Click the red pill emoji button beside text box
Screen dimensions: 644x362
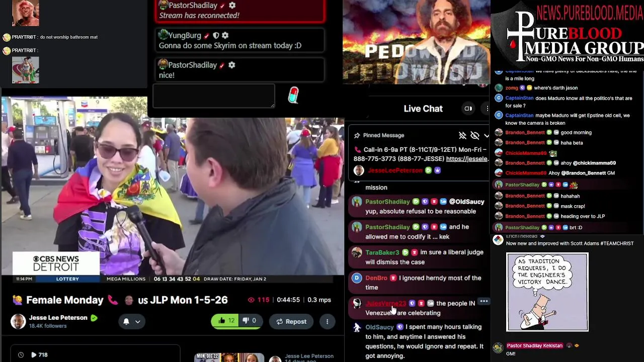293,95
